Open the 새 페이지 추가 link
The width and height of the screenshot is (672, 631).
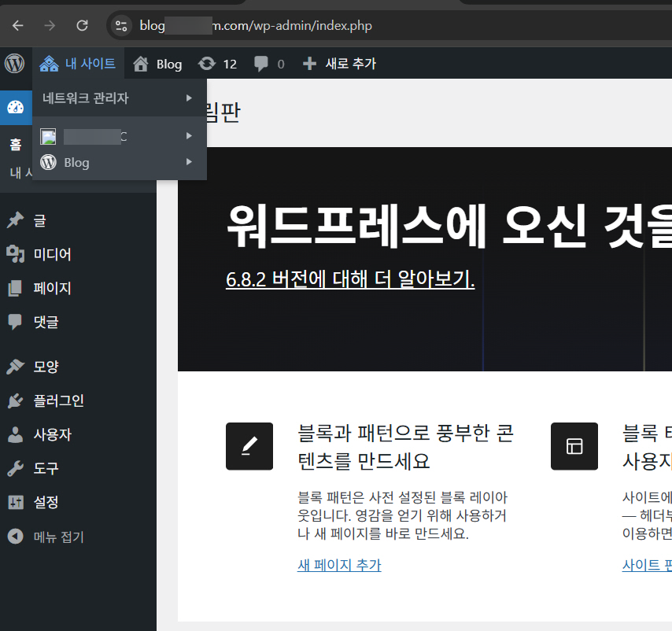(x=339, y=565)
